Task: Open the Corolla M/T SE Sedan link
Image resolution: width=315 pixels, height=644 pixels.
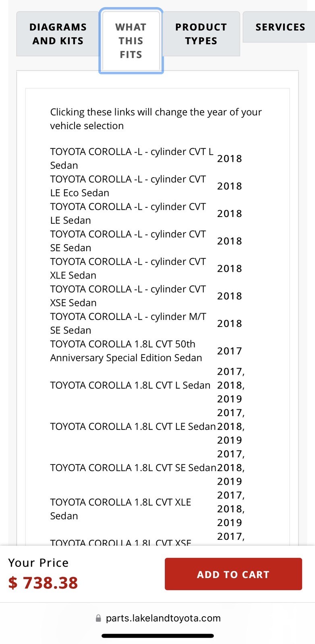Action: coord(128,322)
